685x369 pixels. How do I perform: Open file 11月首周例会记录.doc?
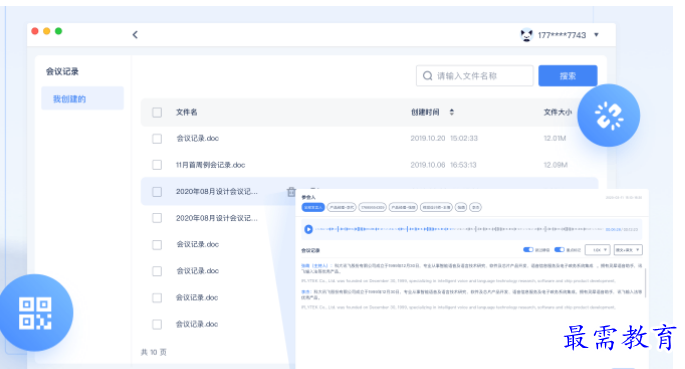click(210, 165)
